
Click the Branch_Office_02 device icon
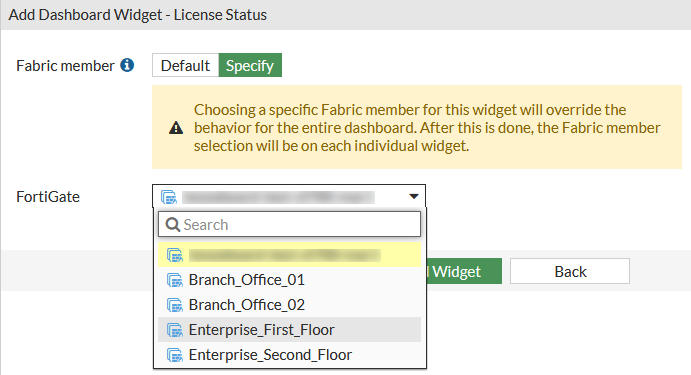point(175,305)
